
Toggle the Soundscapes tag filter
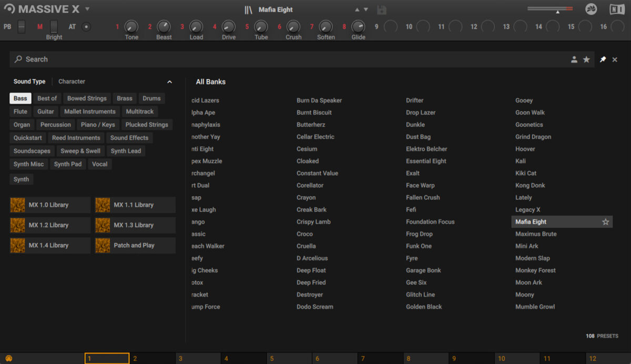(32, 151)
